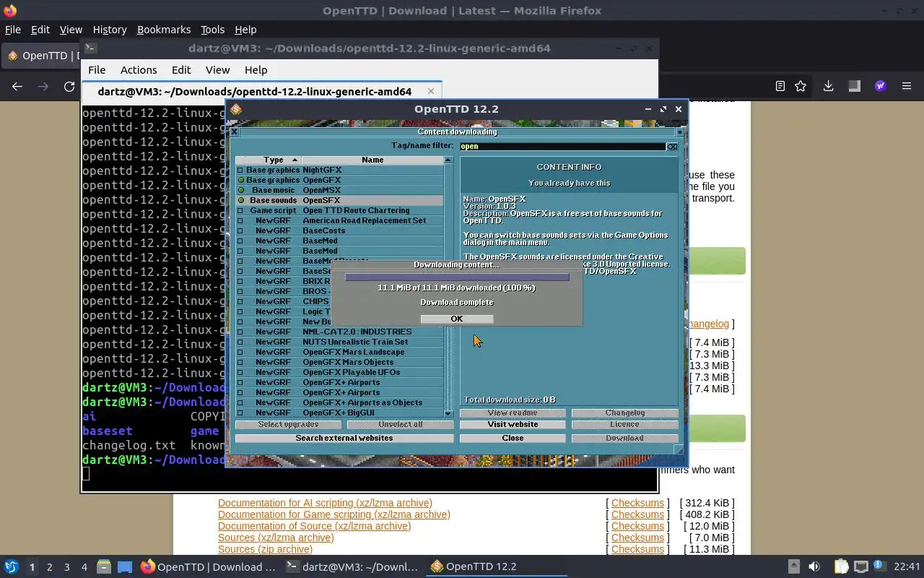Image resolution: width=924 pixels, height=578 pixels.
Task: Click the Visit website button
Action: coord(513,424)
